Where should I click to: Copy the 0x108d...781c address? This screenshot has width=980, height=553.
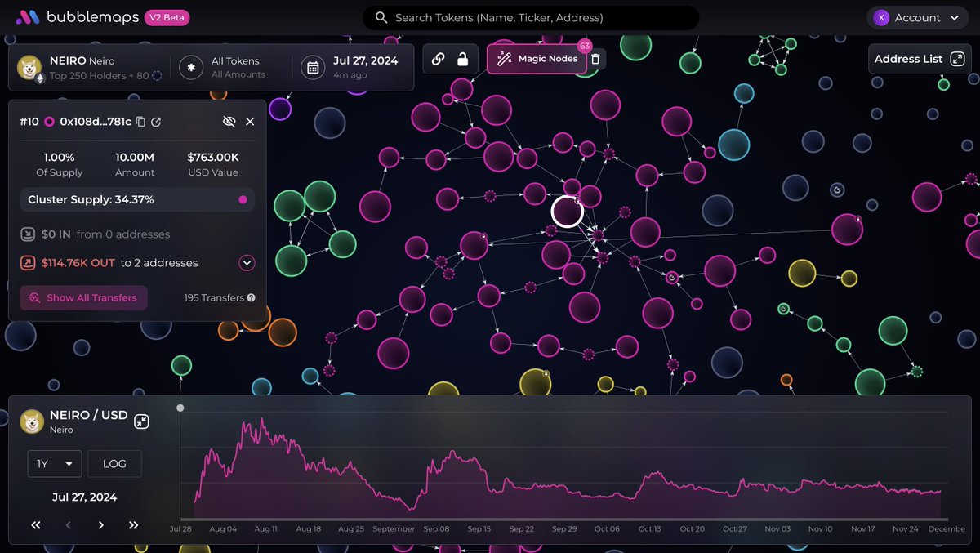tap(140, 122)
